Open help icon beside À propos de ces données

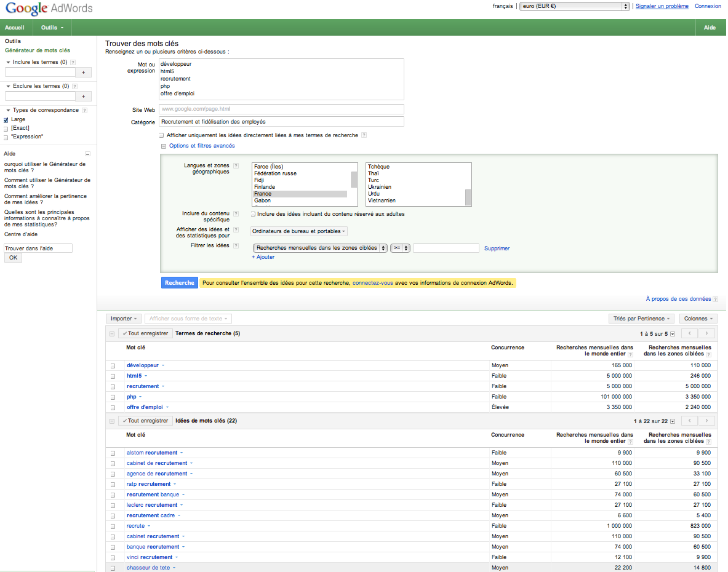coord(716,299)
